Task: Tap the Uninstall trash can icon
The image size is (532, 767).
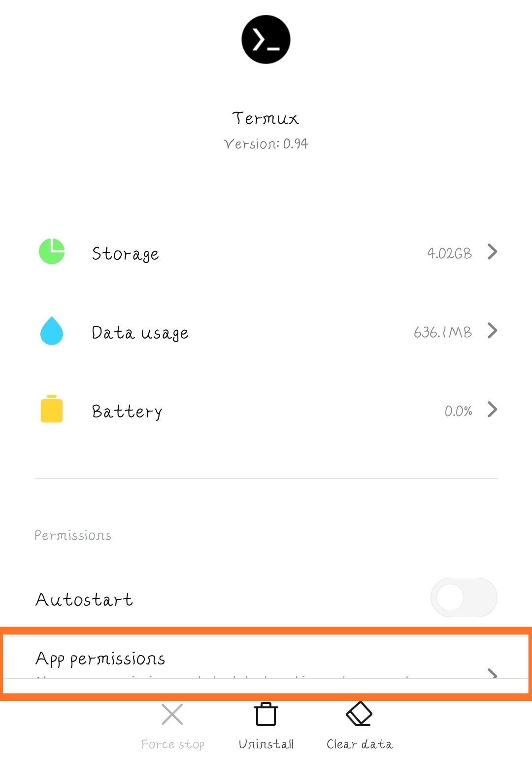Action: 266,714
